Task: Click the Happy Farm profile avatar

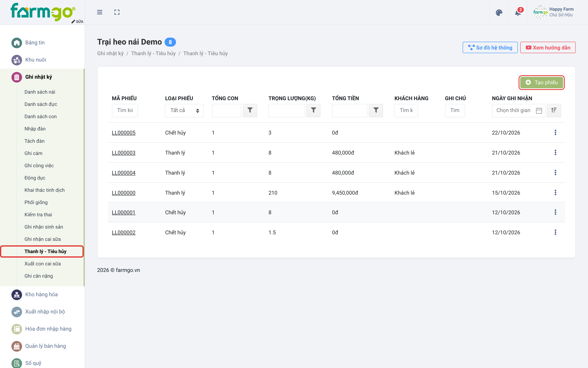Action: pos(540,12)
